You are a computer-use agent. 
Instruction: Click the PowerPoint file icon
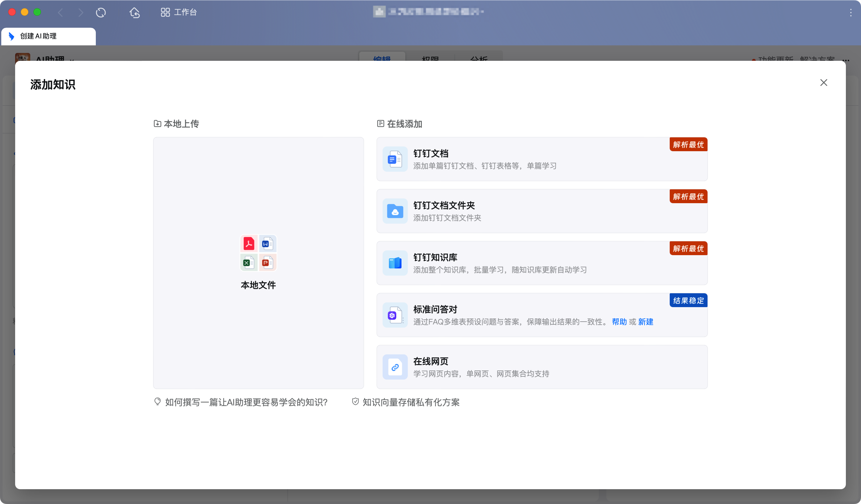[268, 263]
